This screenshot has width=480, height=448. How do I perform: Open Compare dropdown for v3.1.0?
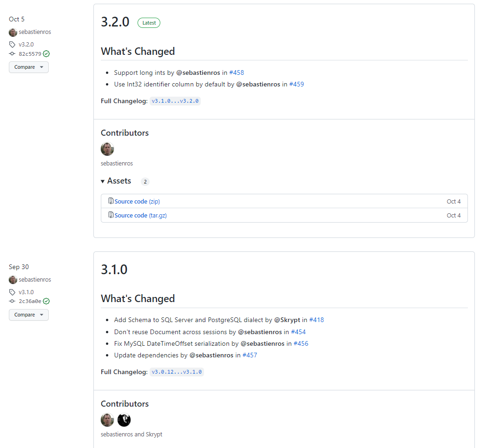(x=29, y=315)
